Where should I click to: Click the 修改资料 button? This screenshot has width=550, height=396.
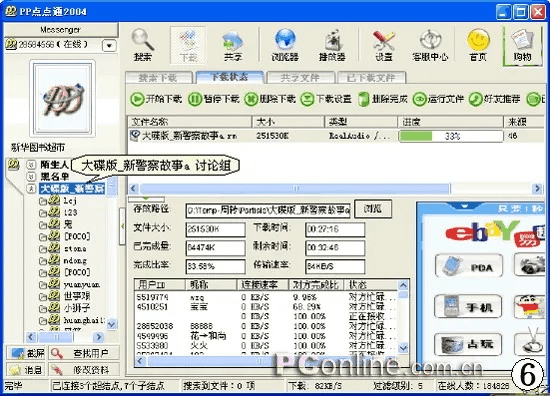coord(83,369)
